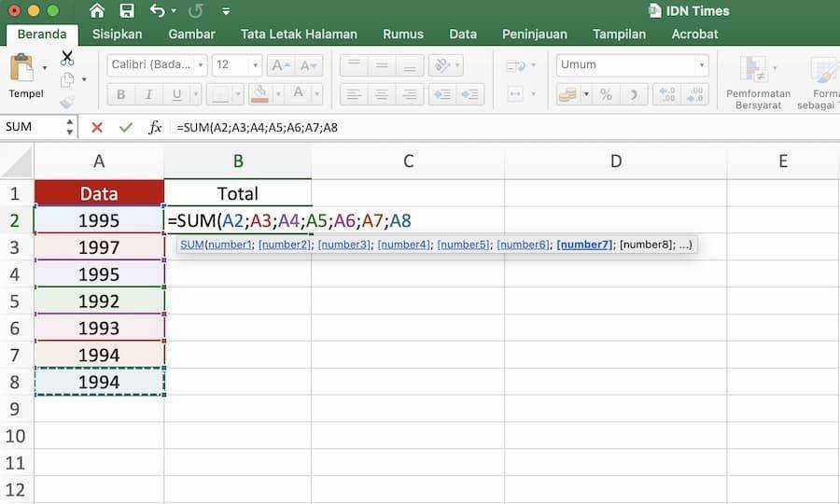Select cell containing 1997
The height and width of the screenshot is (504, 840).
tap(99, 247)
